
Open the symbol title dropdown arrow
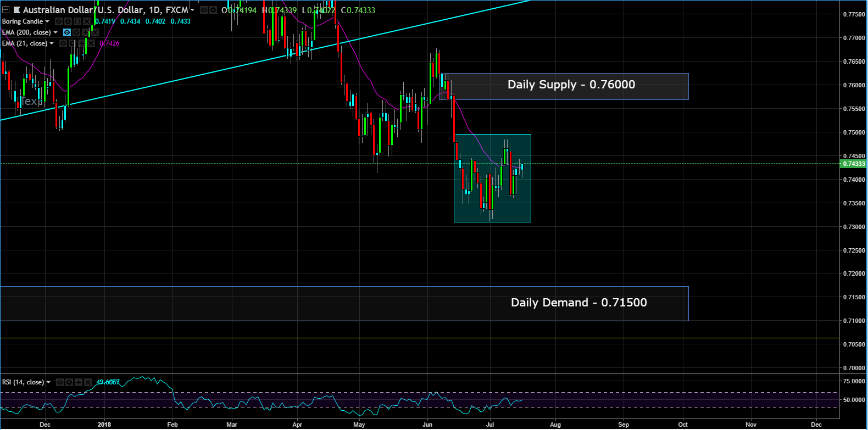tap(192, 10)
